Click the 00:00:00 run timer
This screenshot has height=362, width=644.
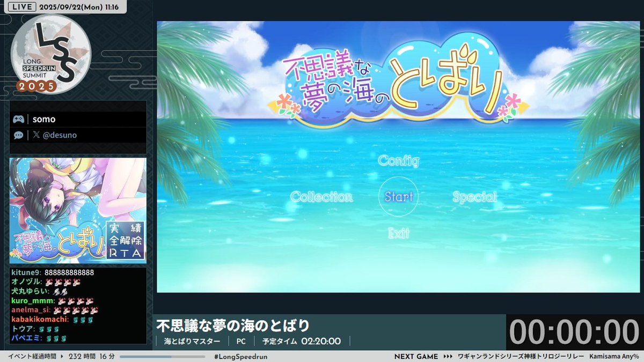[574, 332]
